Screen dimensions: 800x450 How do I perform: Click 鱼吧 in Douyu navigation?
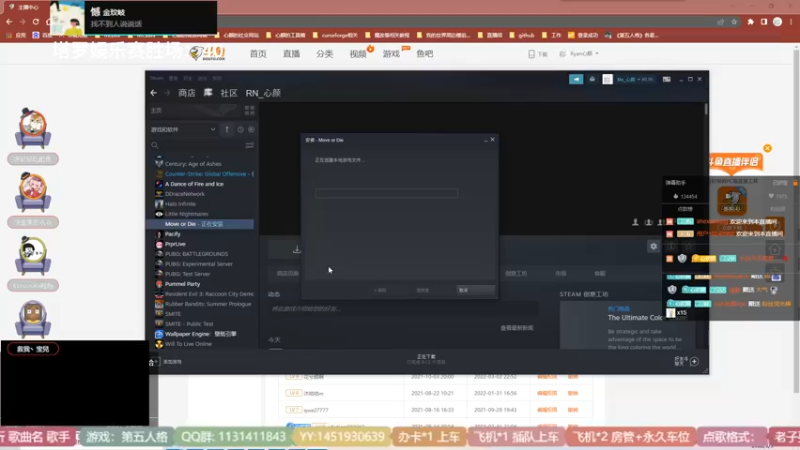point(424,54)
